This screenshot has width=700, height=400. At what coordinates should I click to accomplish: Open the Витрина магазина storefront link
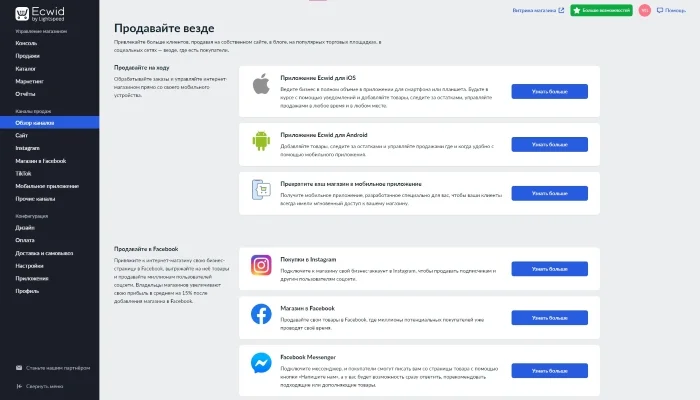(538, 10)
